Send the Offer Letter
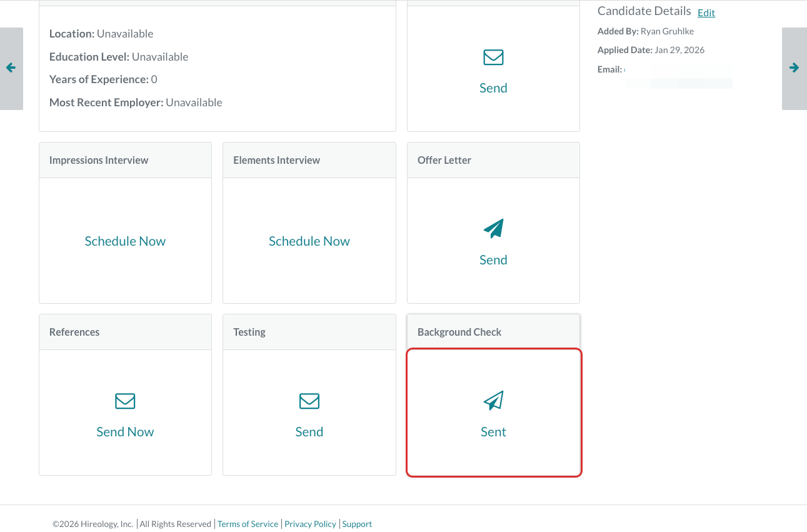 493,260
